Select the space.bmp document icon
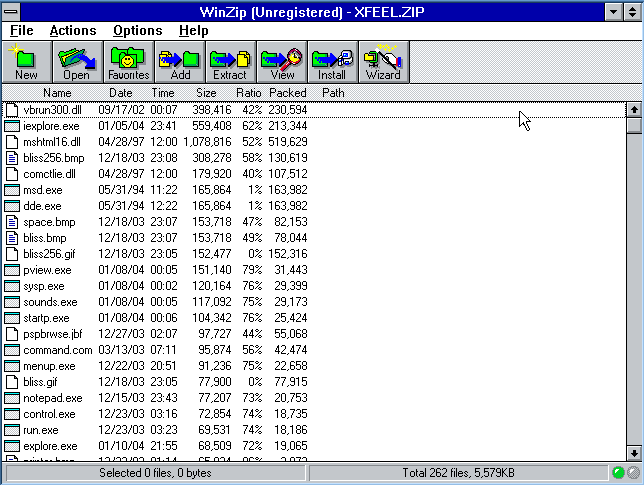 [12, 222]
